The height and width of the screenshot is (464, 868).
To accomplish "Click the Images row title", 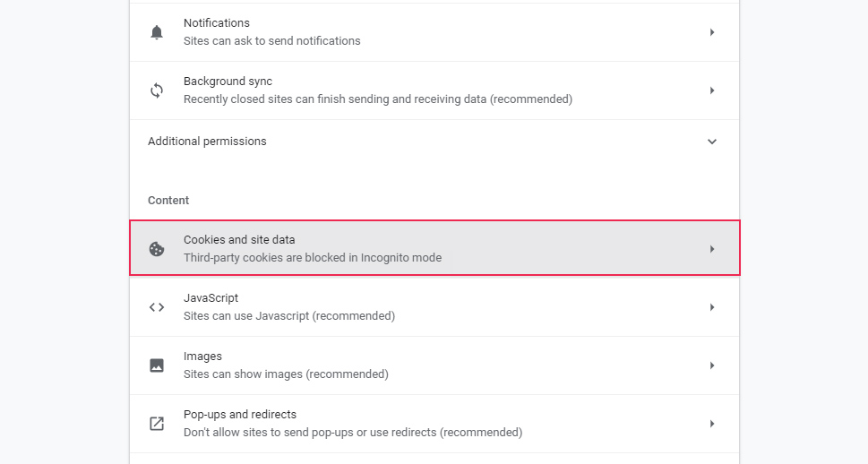I will [x=202, y=357].
